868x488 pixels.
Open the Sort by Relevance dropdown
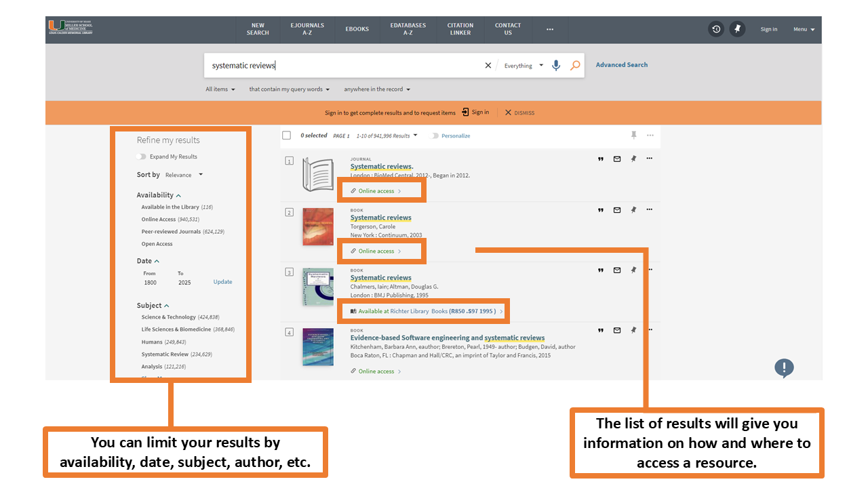(x=184, y=175)
